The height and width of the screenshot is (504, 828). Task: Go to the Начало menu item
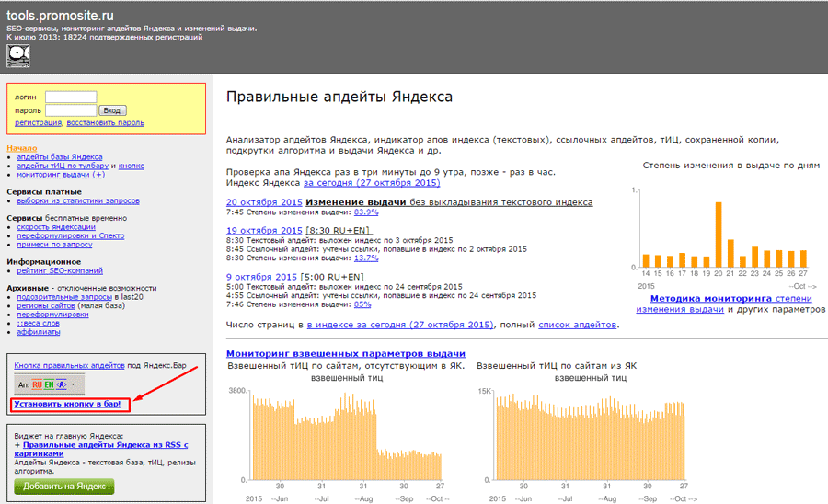pyautogui.click(x=22, y=148)
